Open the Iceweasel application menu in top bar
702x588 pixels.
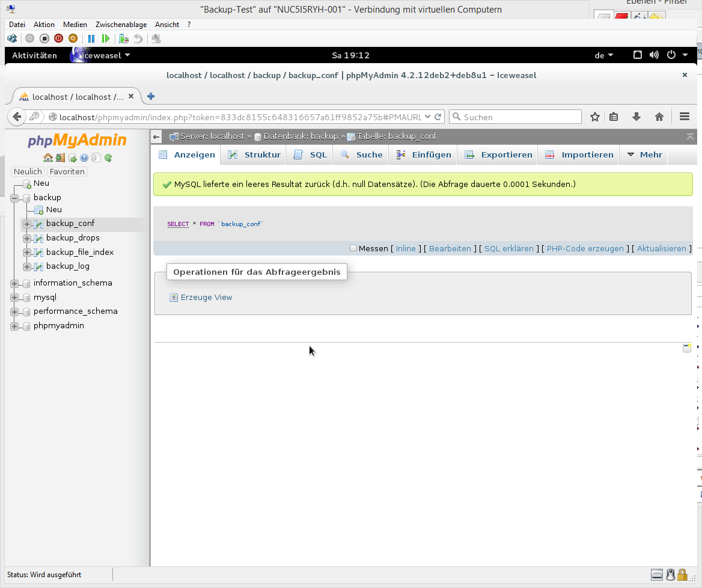[x=101, y=55]
